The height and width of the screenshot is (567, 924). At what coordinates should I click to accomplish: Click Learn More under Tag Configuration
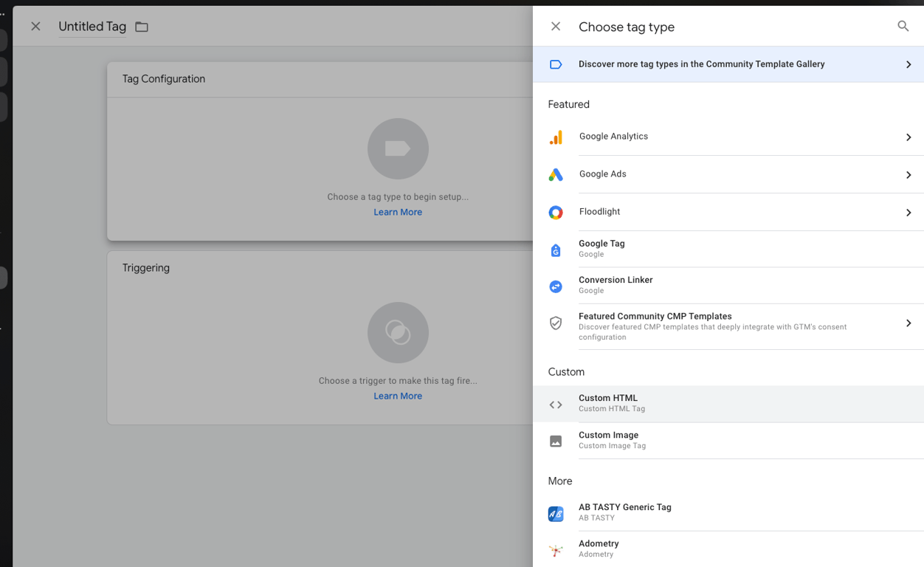point(398,212)
